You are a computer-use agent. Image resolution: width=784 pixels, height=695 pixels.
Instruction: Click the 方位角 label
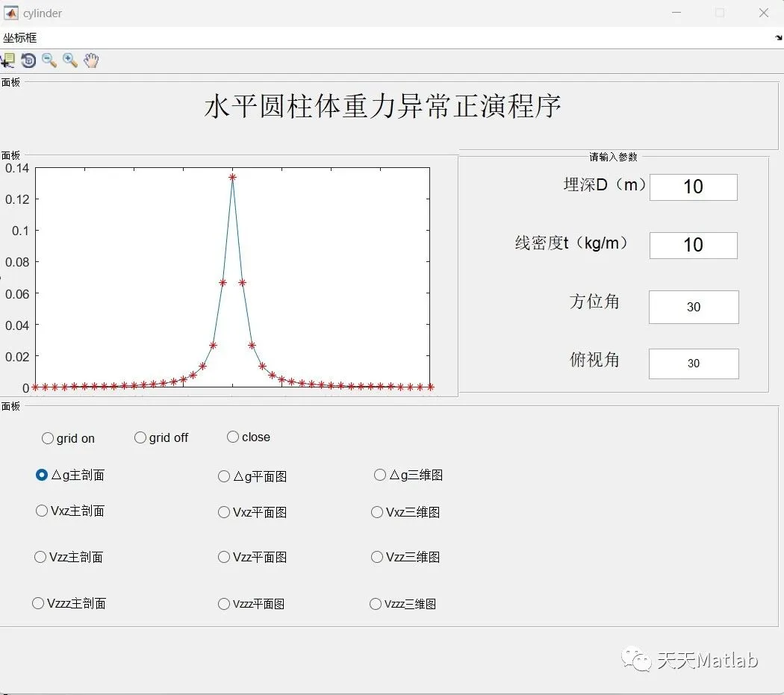coord(594,302)
